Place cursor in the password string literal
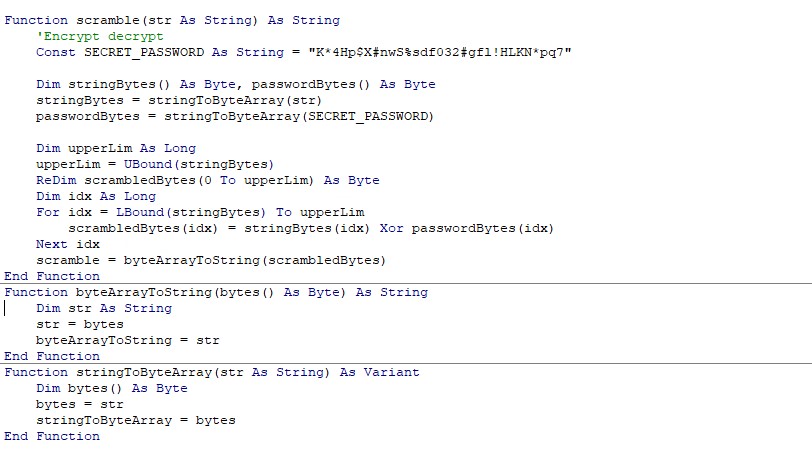Viewport: 812px width, 473px height. point(440,52)
